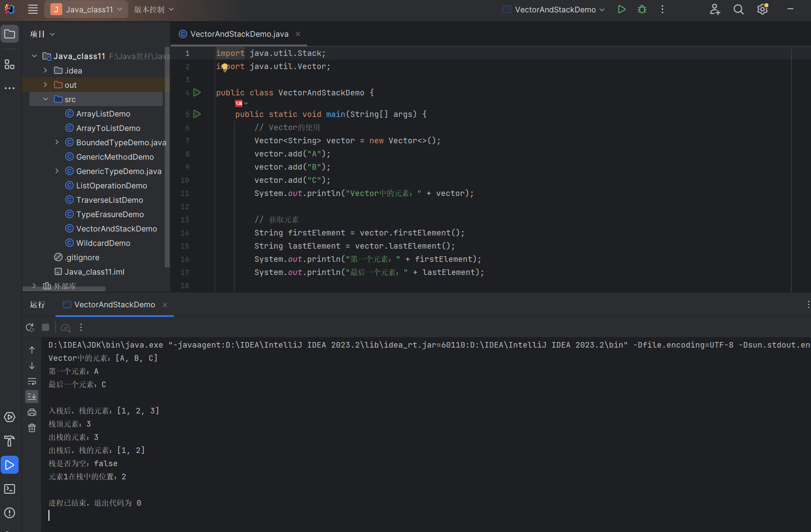Toggle scroll to end of console
The width and height of the screenshot is (811, 532).
[x=32, y=396]
